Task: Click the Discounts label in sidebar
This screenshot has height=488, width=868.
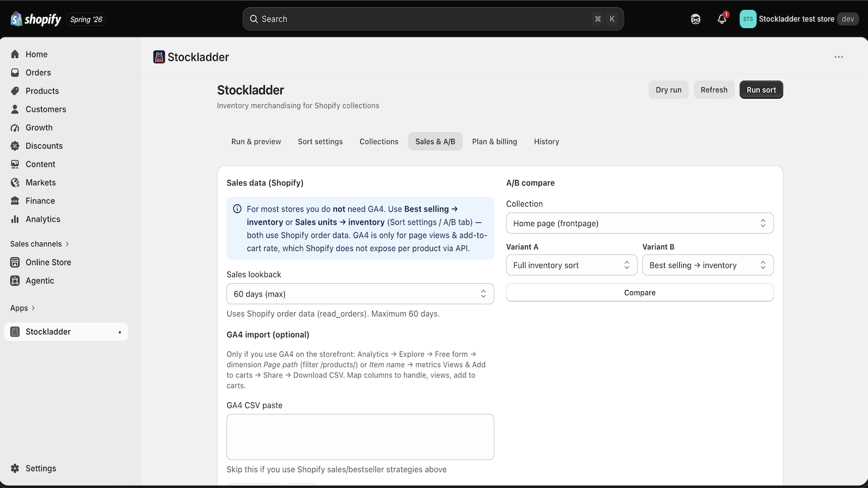Action: coord(44,146)
